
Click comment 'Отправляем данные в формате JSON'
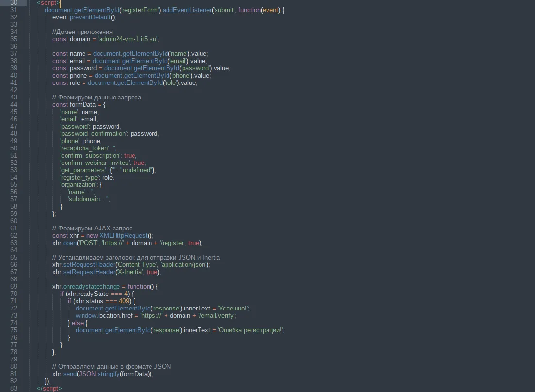tap(112, 367)
